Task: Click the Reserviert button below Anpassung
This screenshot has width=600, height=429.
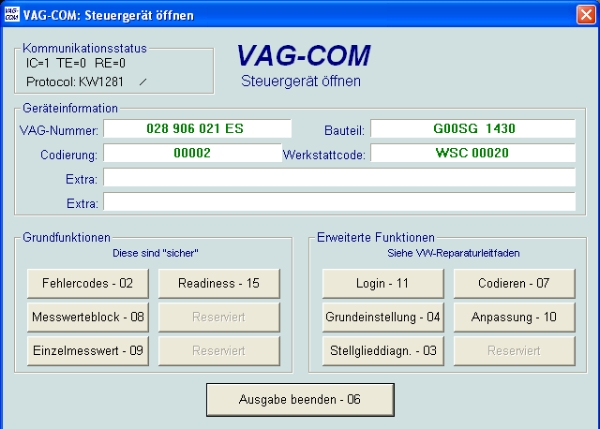Action: [x=514, y=351]
